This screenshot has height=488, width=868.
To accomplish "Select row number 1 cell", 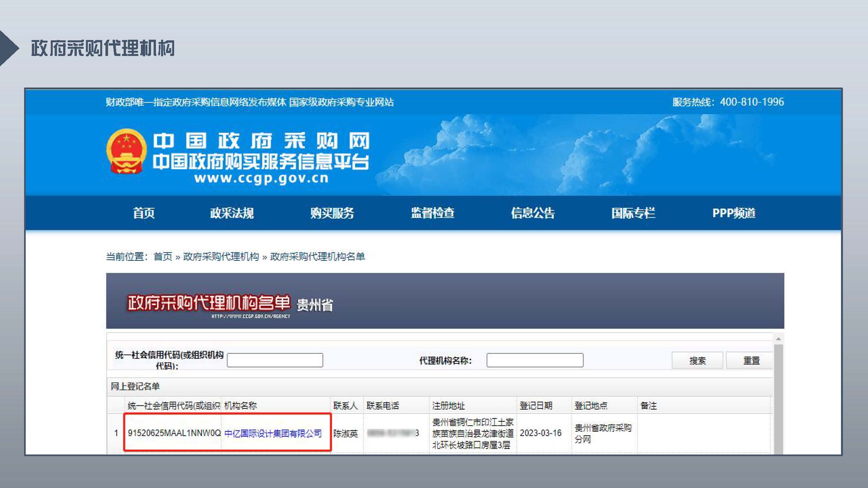I will pos(116,433).
